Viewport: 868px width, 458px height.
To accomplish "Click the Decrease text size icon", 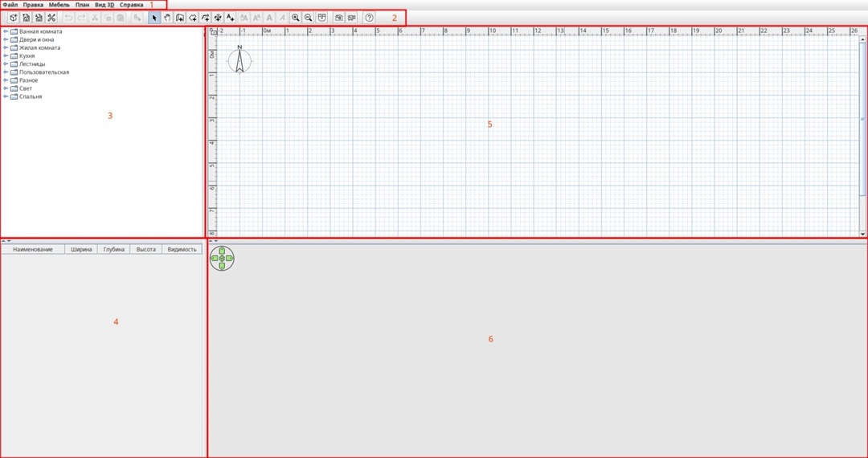I will (257, 18).
